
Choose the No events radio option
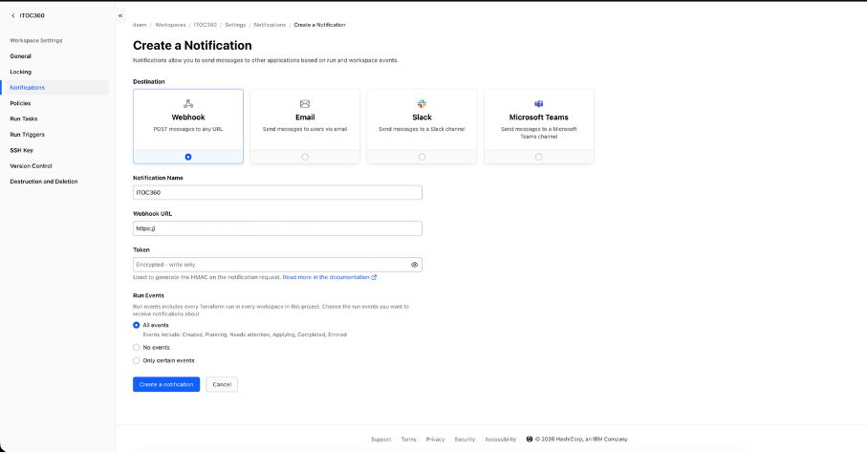click(x=137, y=348)
